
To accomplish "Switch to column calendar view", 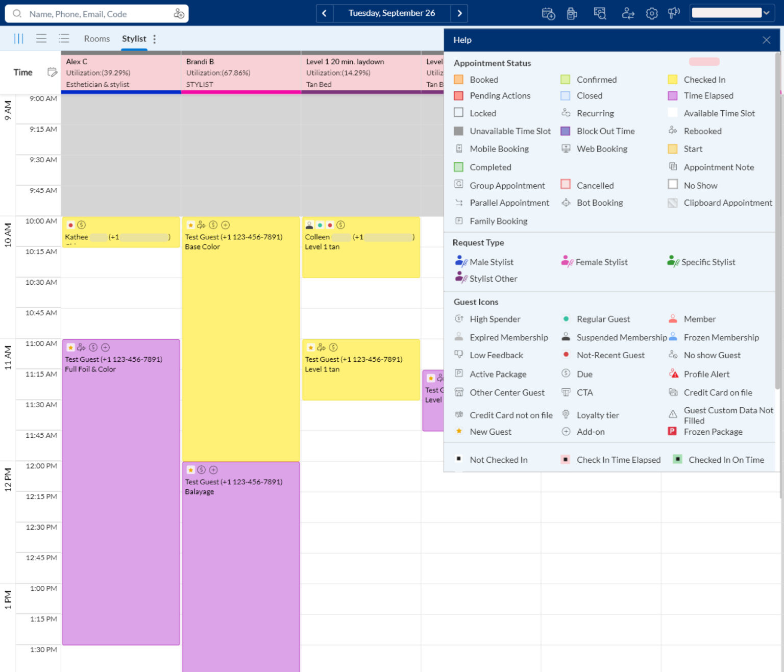I will coord(18,39).
